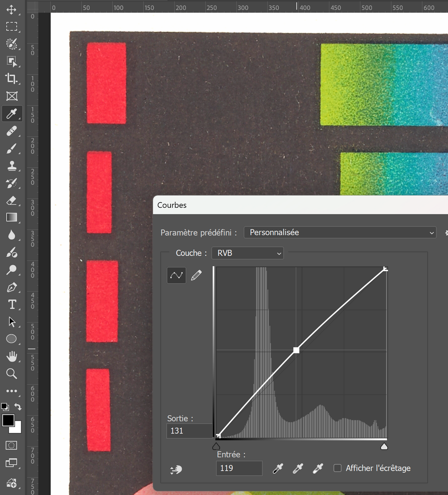This screenshot has width=448, height=495.
Task: Choose the curve points editing mode
Action: pos(176,275)
